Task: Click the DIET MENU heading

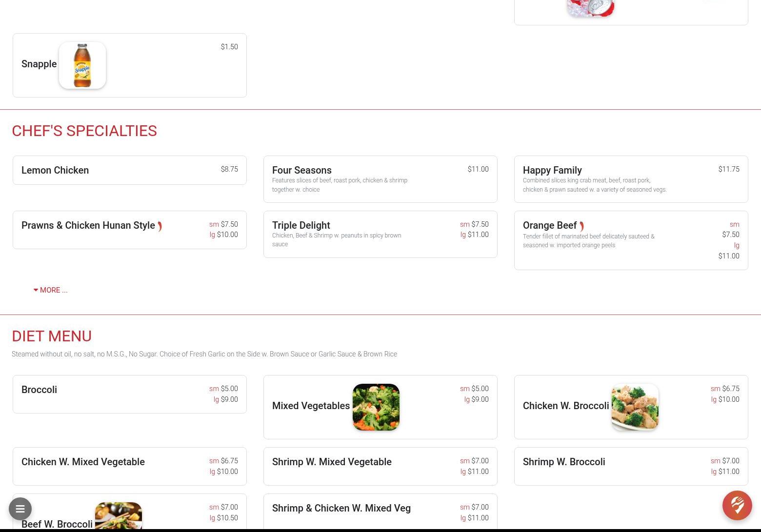Action: point(52,336)
